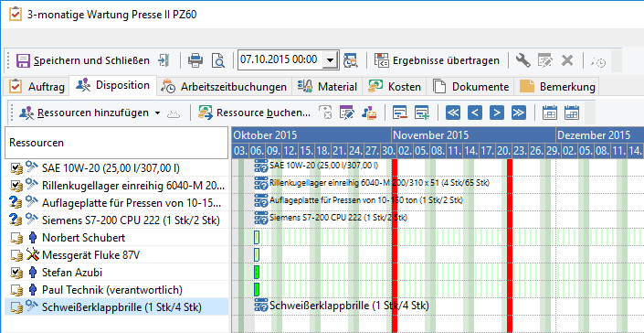The width and height of the screenshot is (644, 333).
Task: Select Siemens S7-200 CPU 222 resource row
Action: click(x=117, y=220)
